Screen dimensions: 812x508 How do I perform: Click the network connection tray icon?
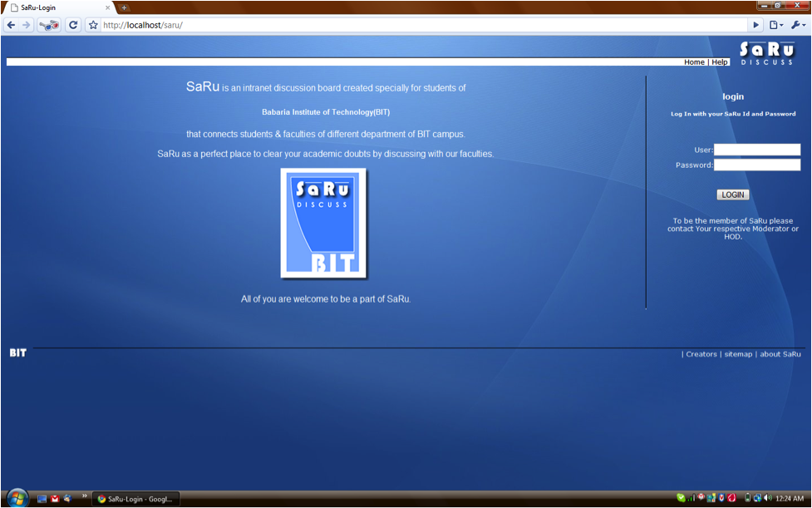click(x=758, y=498)
